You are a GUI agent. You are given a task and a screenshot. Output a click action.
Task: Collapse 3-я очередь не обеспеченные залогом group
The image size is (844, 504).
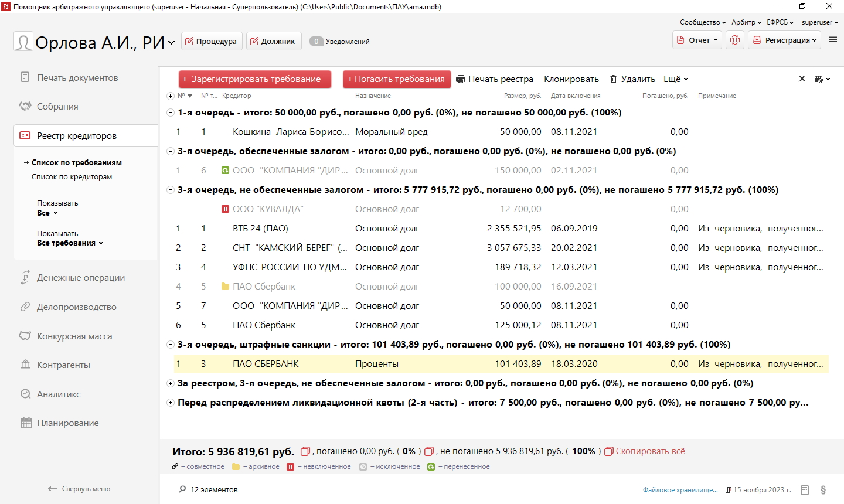point(171,190)
